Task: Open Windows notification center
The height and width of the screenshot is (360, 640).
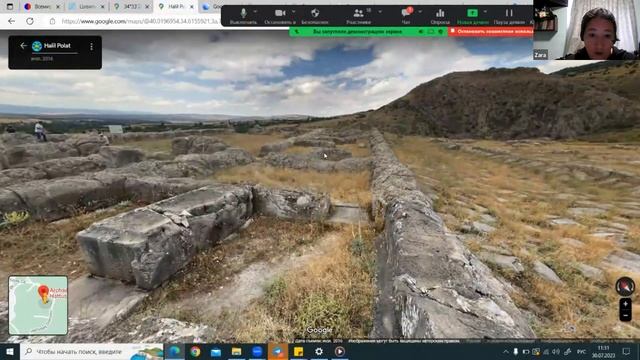Action: pyautogui.click(x=626, y=351)
